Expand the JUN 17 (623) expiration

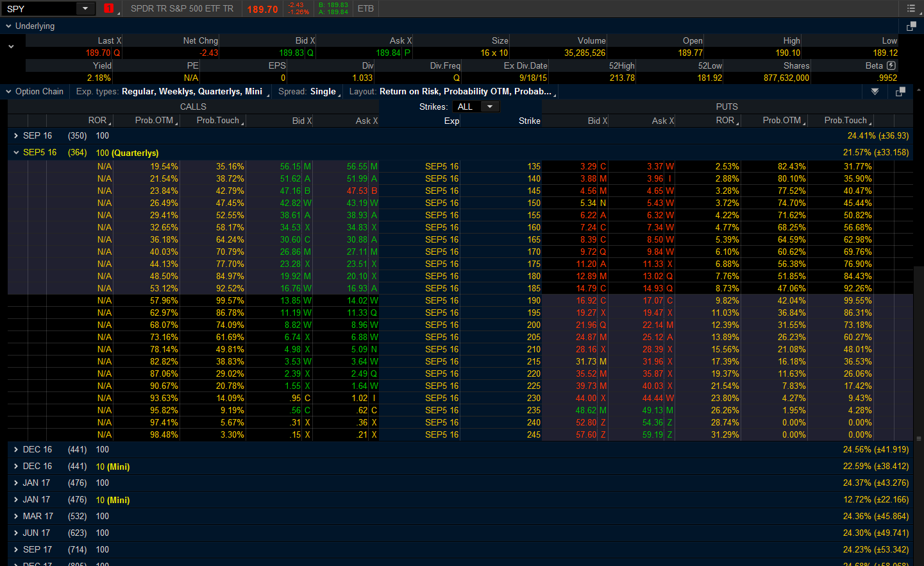pos(16,533)
